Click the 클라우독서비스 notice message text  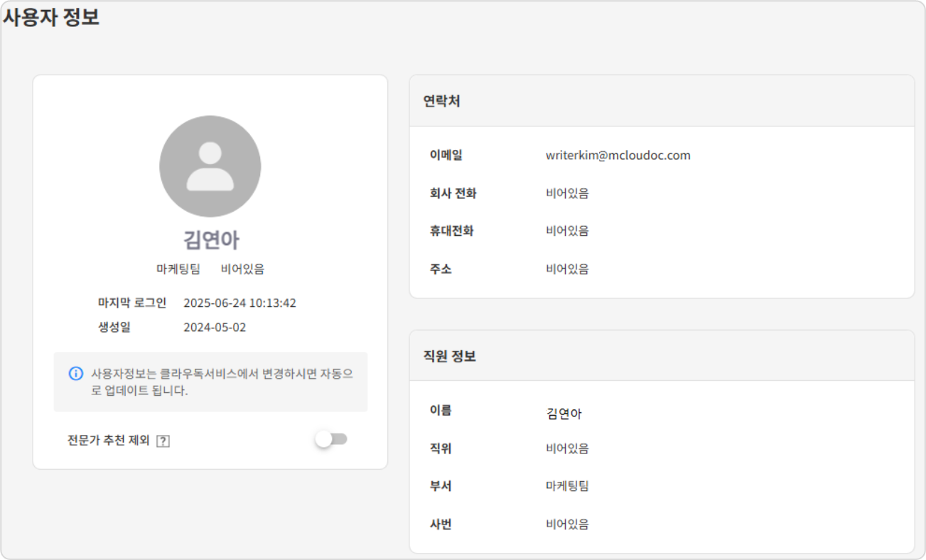222,382
